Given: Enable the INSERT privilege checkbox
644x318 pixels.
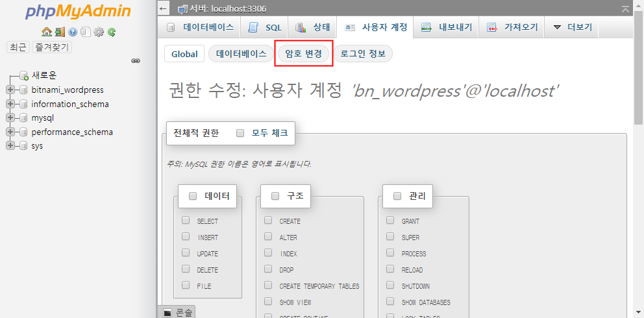Looking at the screenshot, I should click(186, 236).
